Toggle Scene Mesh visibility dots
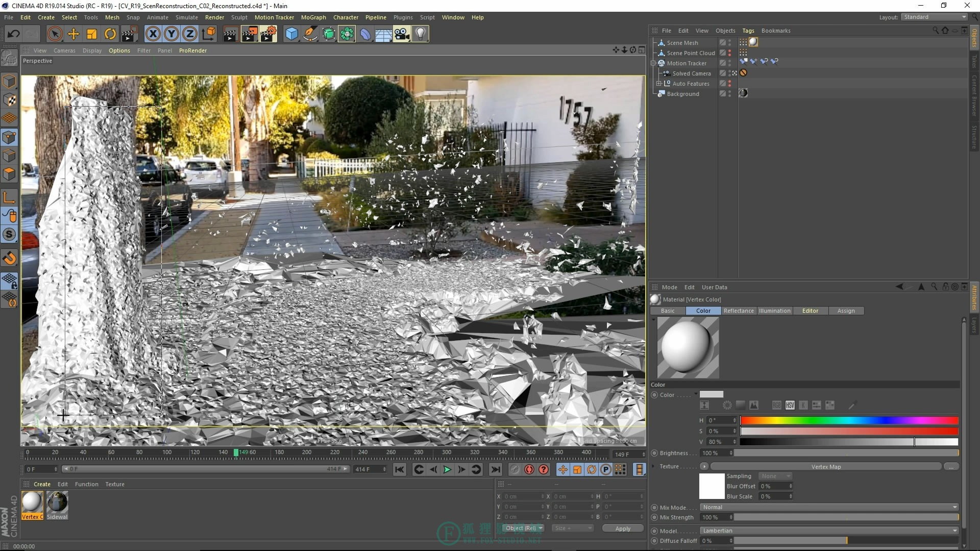 729,43
